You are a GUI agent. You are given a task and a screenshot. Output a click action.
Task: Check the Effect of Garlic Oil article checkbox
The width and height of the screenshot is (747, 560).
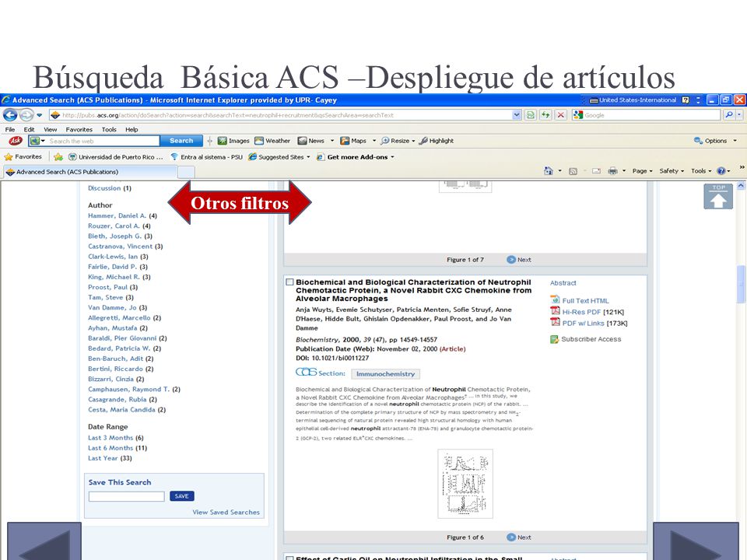(289, 558)
